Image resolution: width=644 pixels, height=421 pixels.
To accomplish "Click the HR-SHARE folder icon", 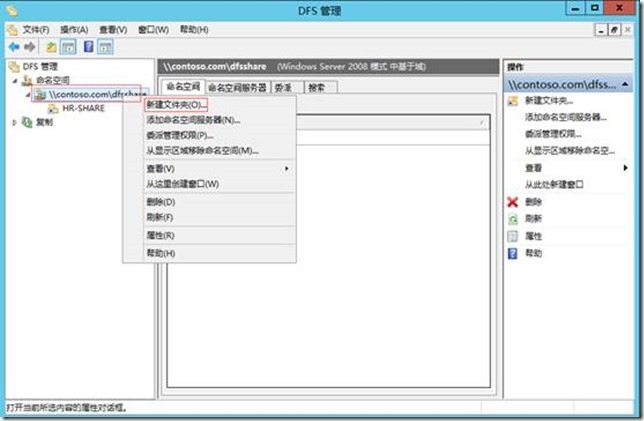I will pos(53,108).
